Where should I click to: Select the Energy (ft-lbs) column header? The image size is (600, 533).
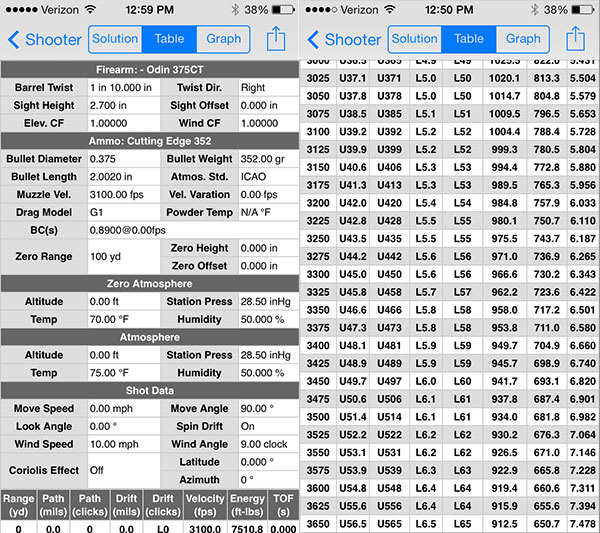pos(247,505)
